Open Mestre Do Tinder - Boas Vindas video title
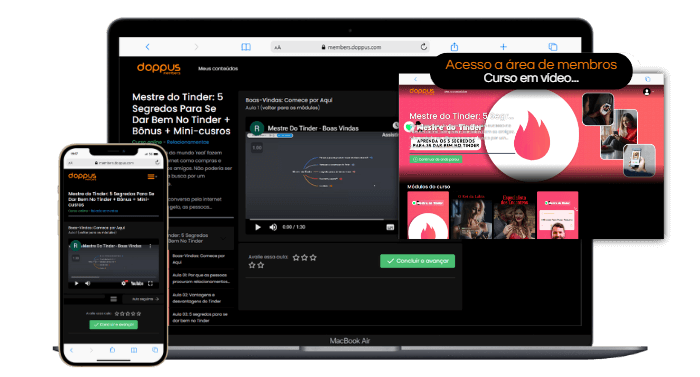The width and height of the screenshot is (700, 377). (x=313, y=128)
